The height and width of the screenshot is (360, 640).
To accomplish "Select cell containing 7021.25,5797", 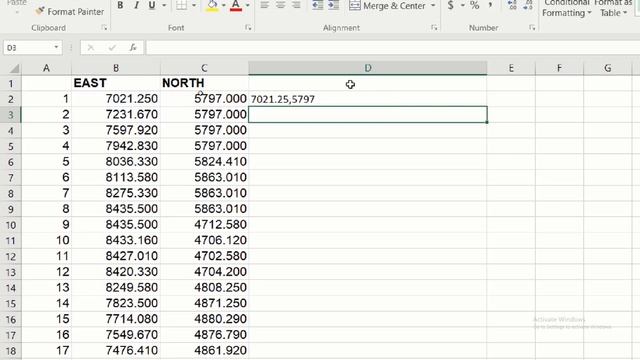I will [367, 99].
